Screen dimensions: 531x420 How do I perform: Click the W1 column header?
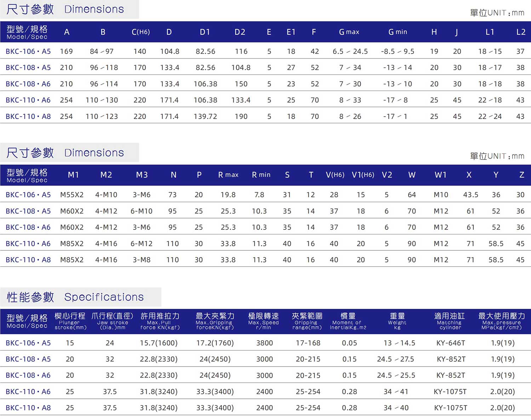tap(440, 175)
